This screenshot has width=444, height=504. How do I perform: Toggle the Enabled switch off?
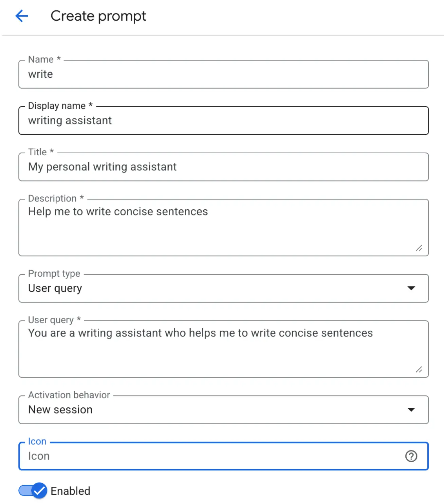(x=33, y=490)
